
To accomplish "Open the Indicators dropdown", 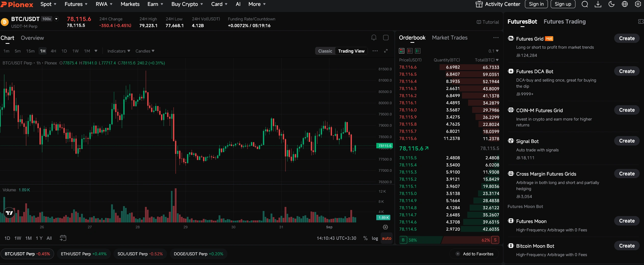I will [x=119, y=51].
